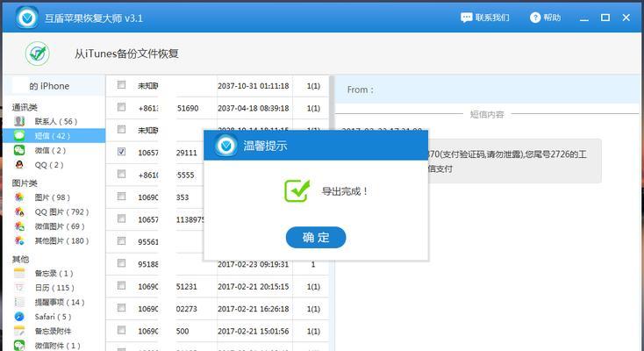Select the QQ (2) penguin icon

click(19, 164)
